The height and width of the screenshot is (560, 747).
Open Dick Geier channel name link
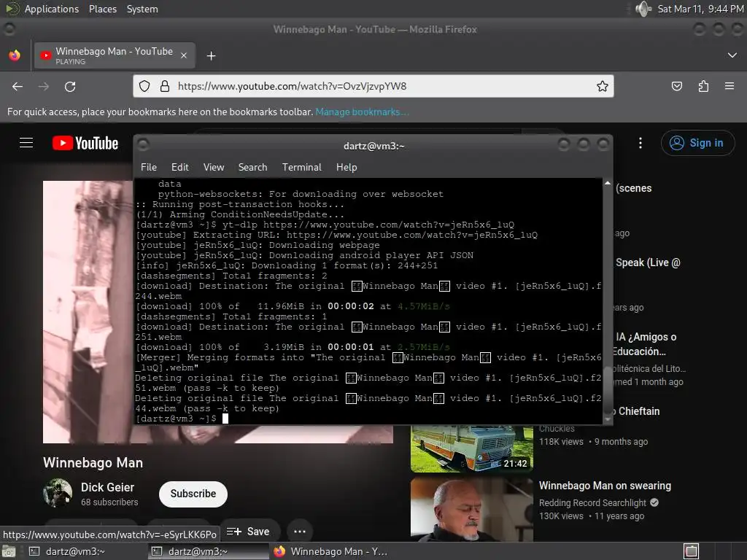(108, 487)
